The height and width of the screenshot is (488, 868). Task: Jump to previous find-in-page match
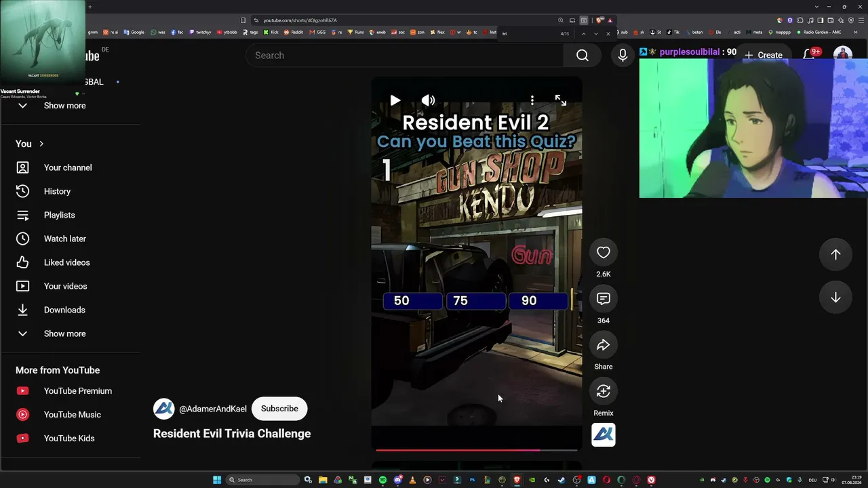point(584,33)
